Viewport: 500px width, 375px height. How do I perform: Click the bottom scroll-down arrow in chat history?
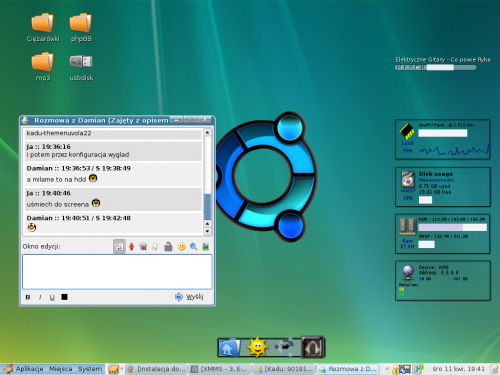pyautogui.click(x=207, y=231)
